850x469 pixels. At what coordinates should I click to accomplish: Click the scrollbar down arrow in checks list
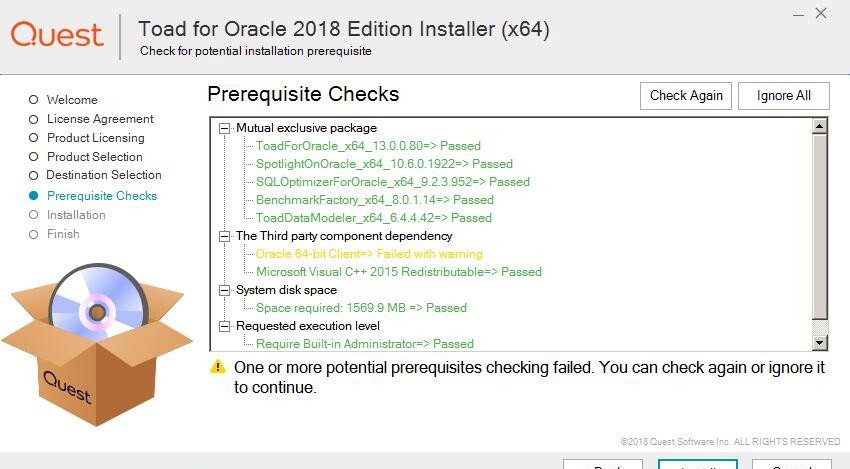point(819,343)
